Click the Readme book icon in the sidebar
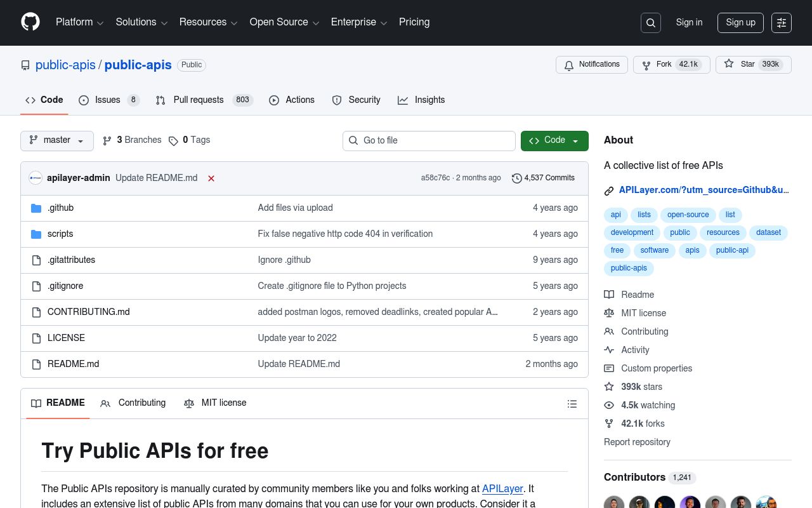 click(x=609, y=295)
